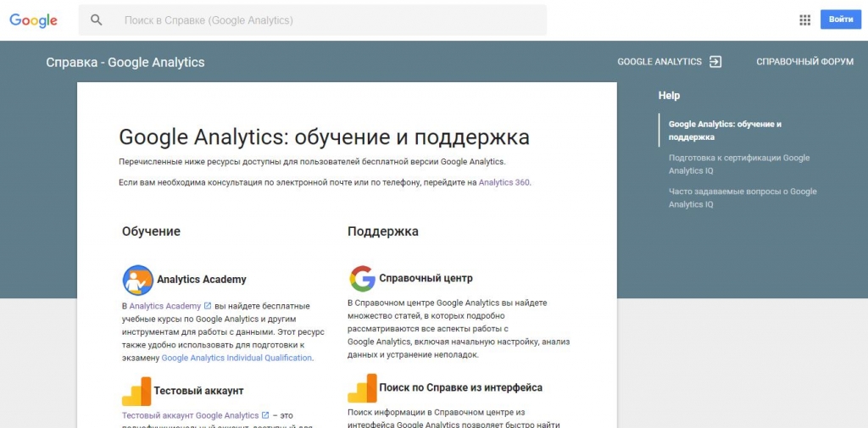Click the Обучение section heading
The height and width of the screenshot is (428, 868).
pyautogui.click(x=151, y=231)
